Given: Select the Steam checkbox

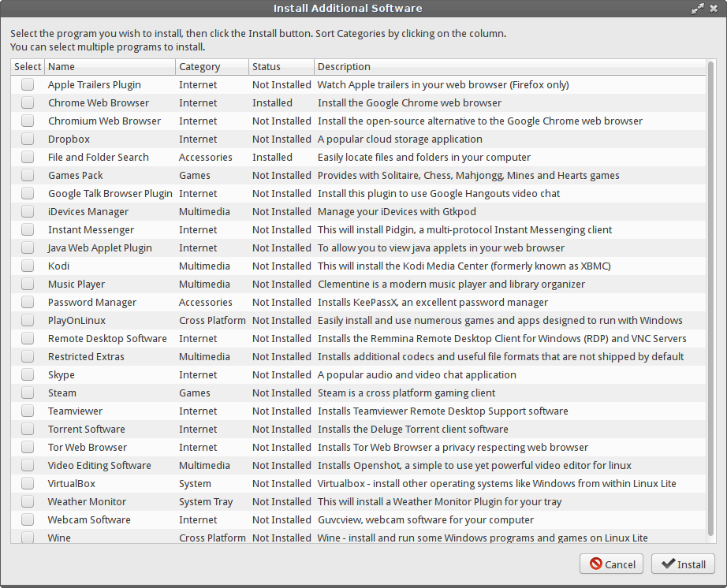Looking at the screenshot, I should tap(28, 393).
